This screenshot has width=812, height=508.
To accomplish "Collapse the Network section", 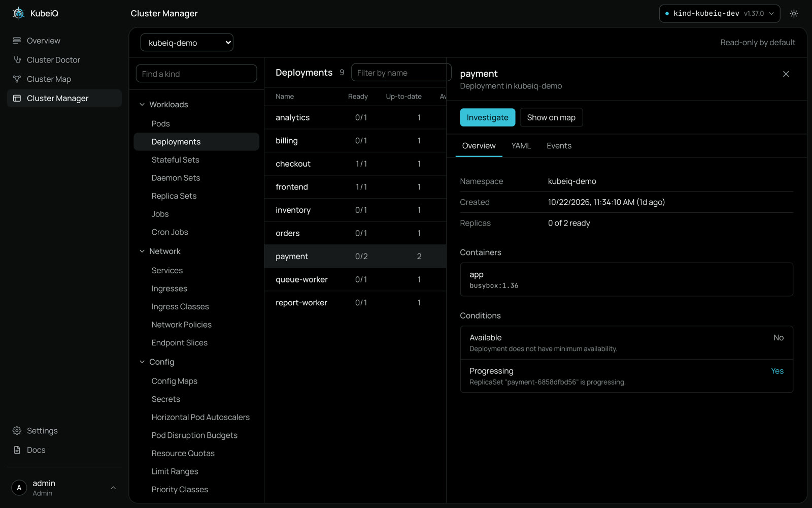I will (x=142, y=251).
